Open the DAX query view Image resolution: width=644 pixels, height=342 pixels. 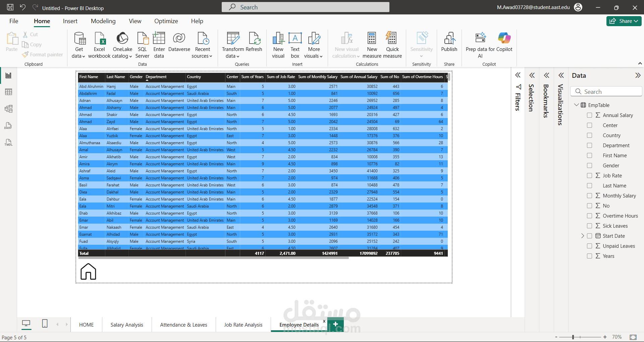coord(9,126)
